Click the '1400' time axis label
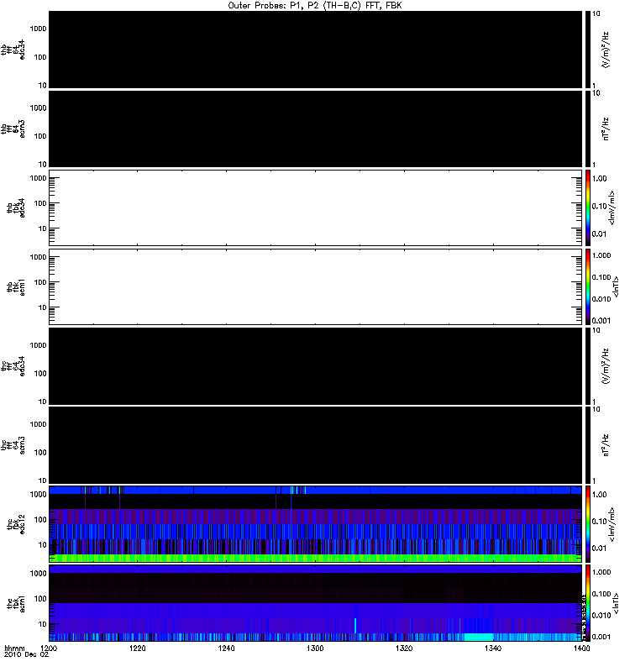Viewport: 630px width, 672px height. point(581,648)
